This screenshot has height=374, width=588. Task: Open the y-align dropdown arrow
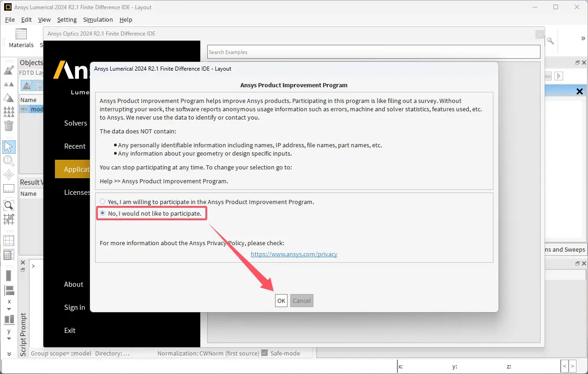(x=9, y=339)
